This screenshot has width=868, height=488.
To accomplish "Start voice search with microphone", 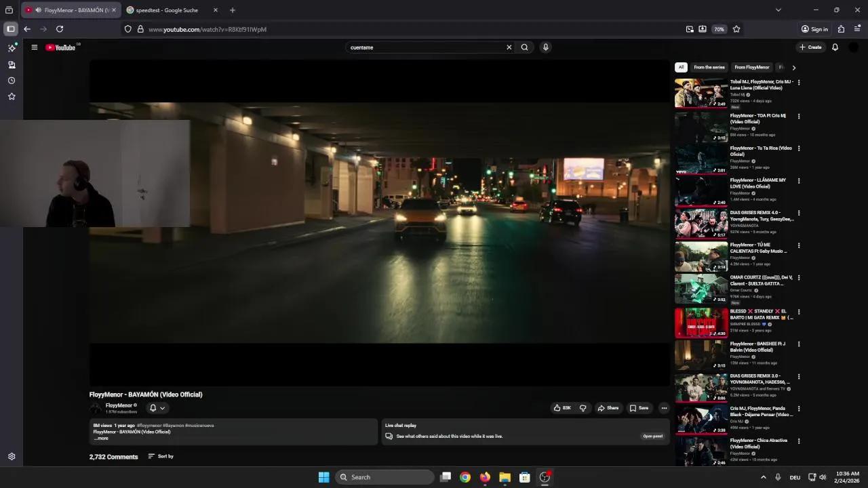I will coord(545,47).
